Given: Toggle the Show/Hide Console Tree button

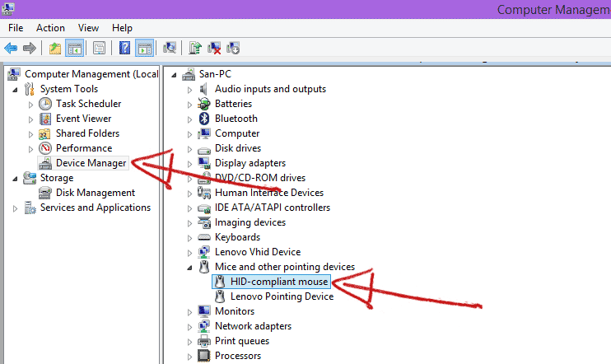Looking at the screenshot, I should [74, 49].
